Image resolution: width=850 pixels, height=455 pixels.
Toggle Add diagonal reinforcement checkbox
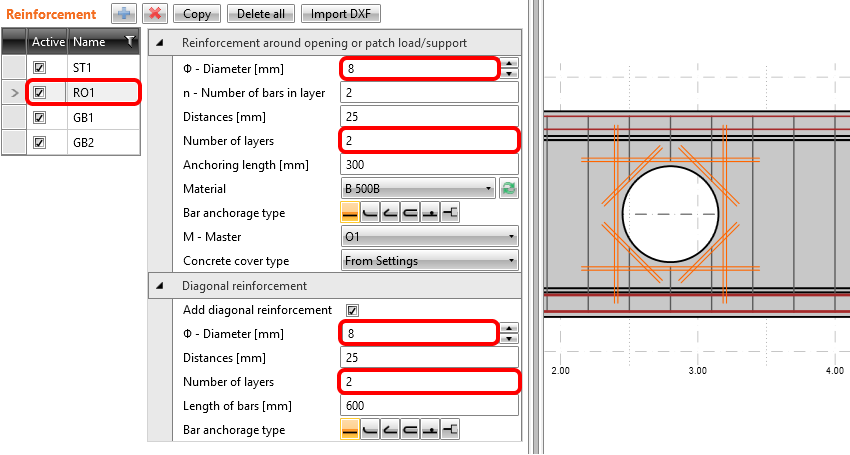click(x=352, y=310)
